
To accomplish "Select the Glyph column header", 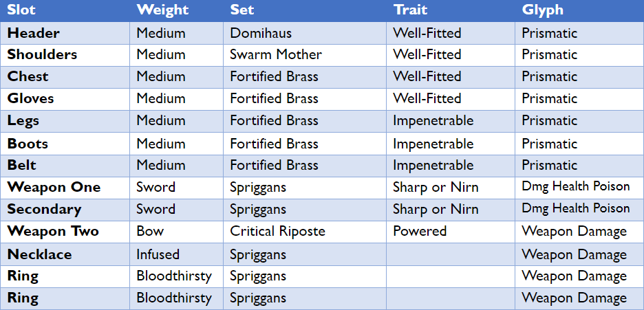I will pyautogui.click(x=543, y=10).
